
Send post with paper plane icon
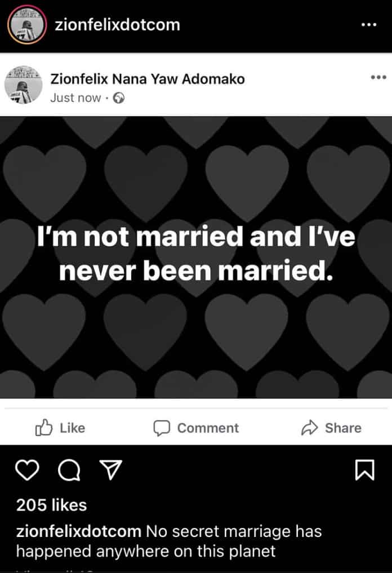(x=111, y=470)
